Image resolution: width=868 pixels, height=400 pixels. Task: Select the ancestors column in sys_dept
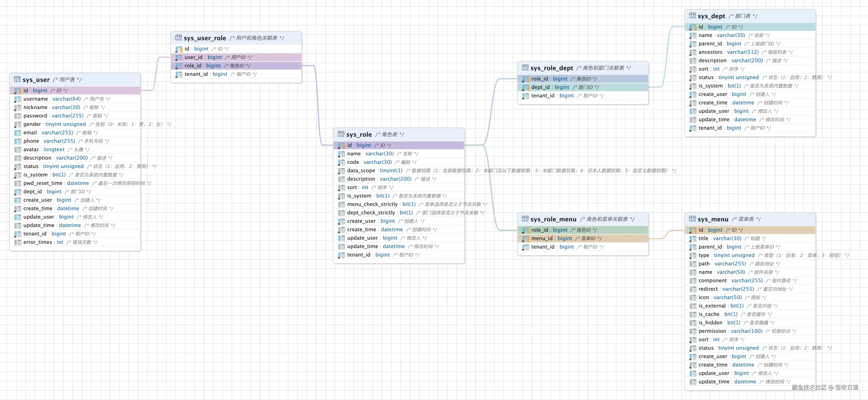tap(750, 52)
